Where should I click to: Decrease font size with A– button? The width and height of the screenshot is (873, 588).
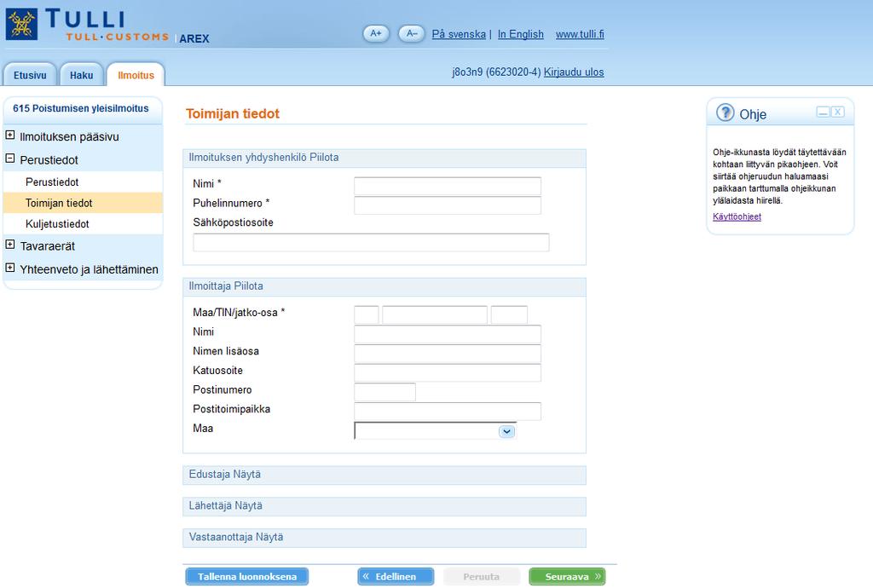click(412, 33)
